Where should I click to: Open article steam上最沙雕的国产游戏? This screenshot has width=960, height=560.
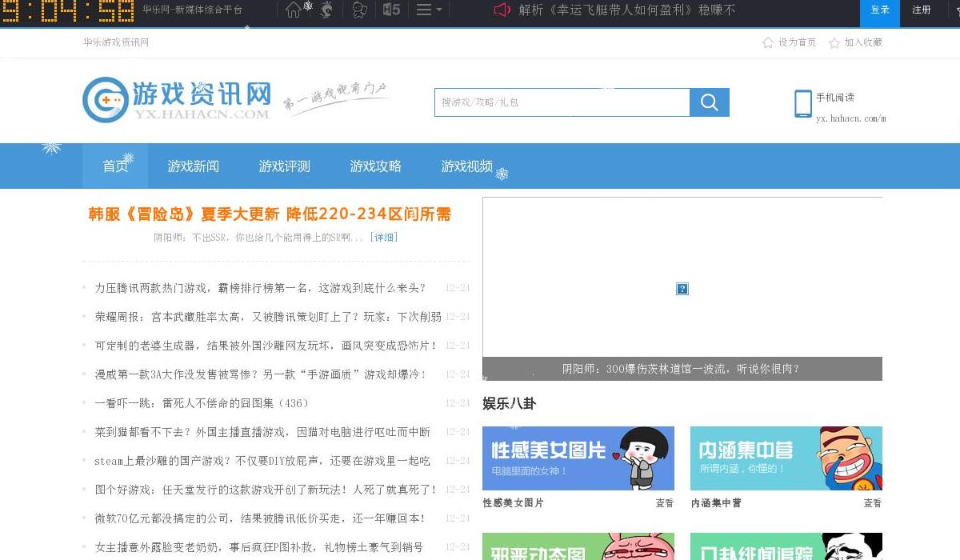(262, 461)
